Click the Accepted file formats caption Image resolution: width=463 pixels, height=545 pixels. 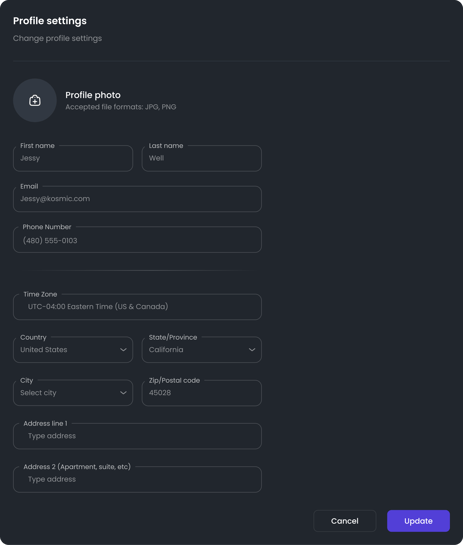click(x=121, y=107)
